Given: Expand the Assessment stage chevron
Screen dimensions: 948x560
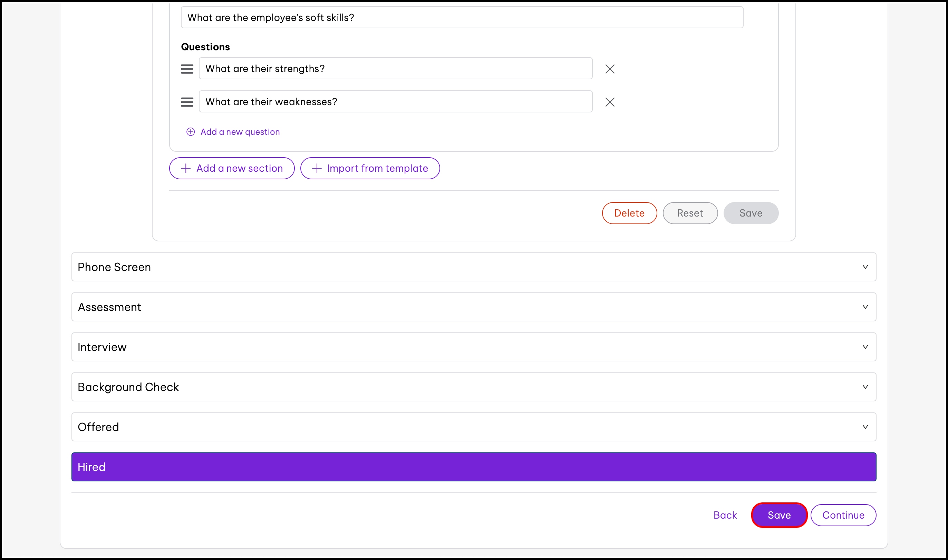Looking at the screenshot, I should [865, 307].
